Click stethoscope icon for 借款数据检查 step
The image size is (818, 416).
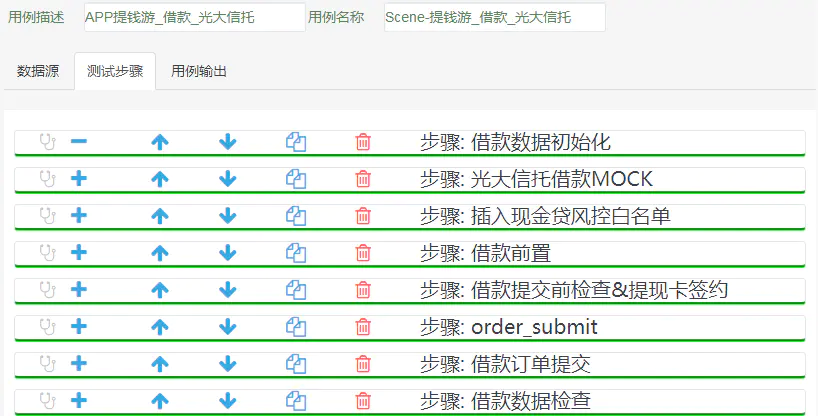(x=47, y=401)
